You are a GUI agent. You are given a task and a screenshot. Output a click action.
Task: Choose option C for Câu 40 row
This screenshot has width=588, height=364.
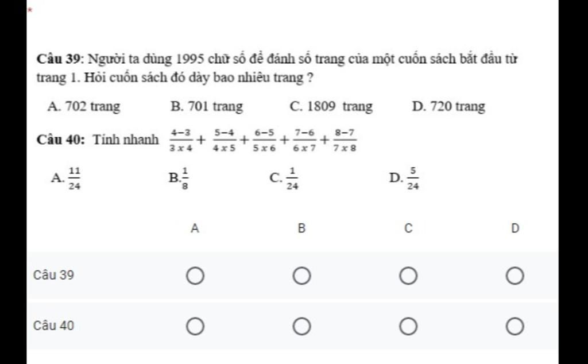(x=408, y=327)
